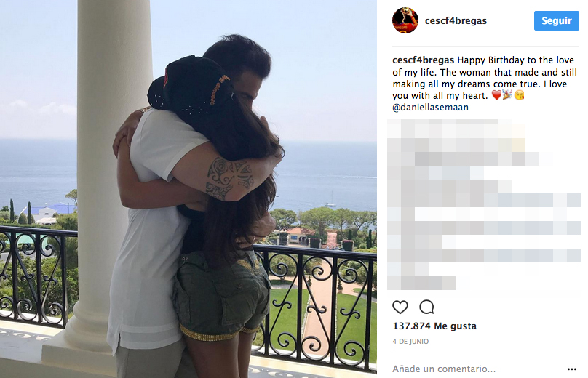Open the cescf4bregas username in the post header
Screen dimensions: 588x378
coord(456,20)
